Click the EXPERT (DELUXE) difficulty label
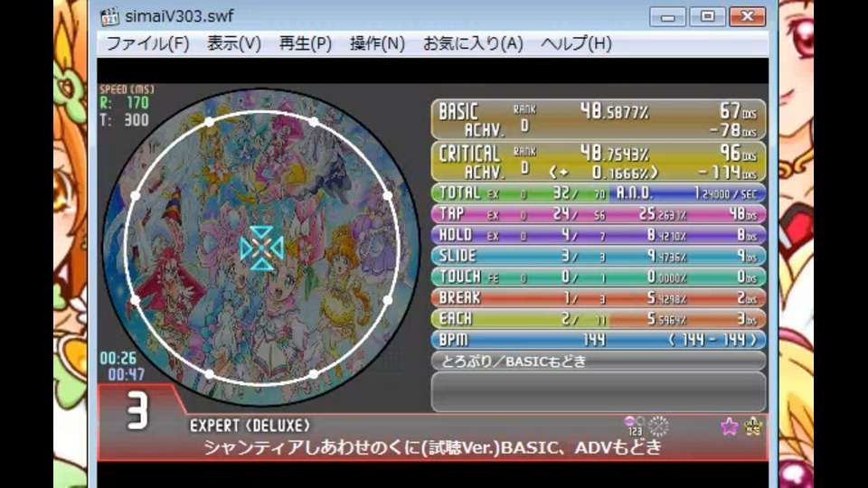This screenshot has height=488, width=868. [250, 426]
